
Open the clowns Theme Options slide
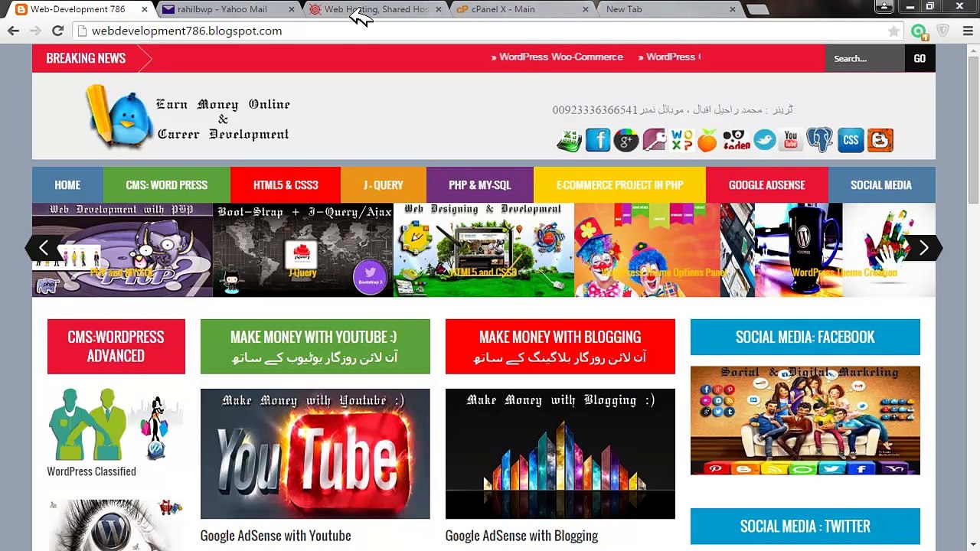[x=665, y=249]
